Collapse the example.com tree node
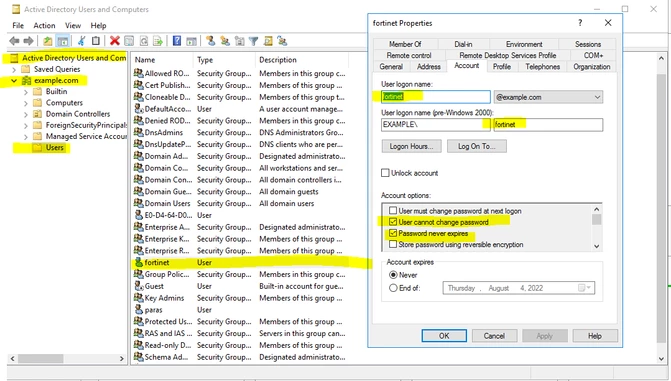 [14, 80]
